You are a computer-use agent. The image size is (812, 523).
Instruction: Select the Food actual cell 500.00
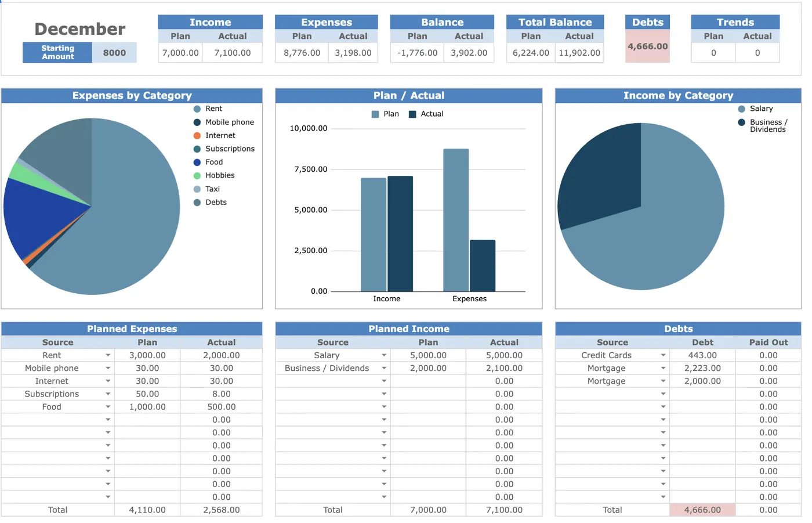pyautogui.click(x=222, y=407)
